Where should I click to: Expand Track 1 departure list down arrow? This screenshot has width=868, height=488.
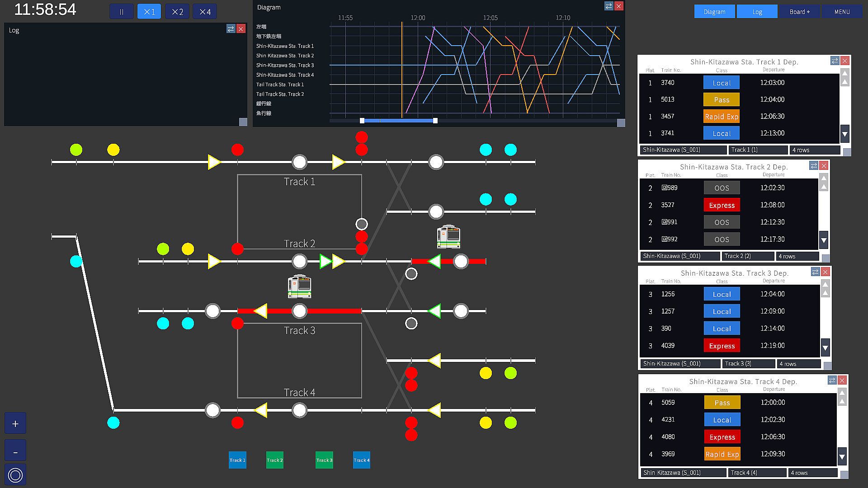pyautogui.click(x=844, y=134)
